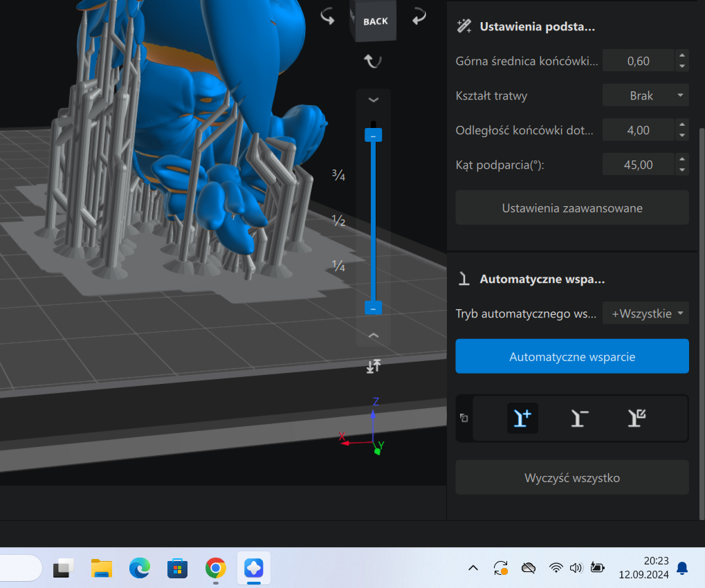This screenshot has width=705, height=588.
Task: Rotate view right with curved arrow
Action: coord(419,17)
